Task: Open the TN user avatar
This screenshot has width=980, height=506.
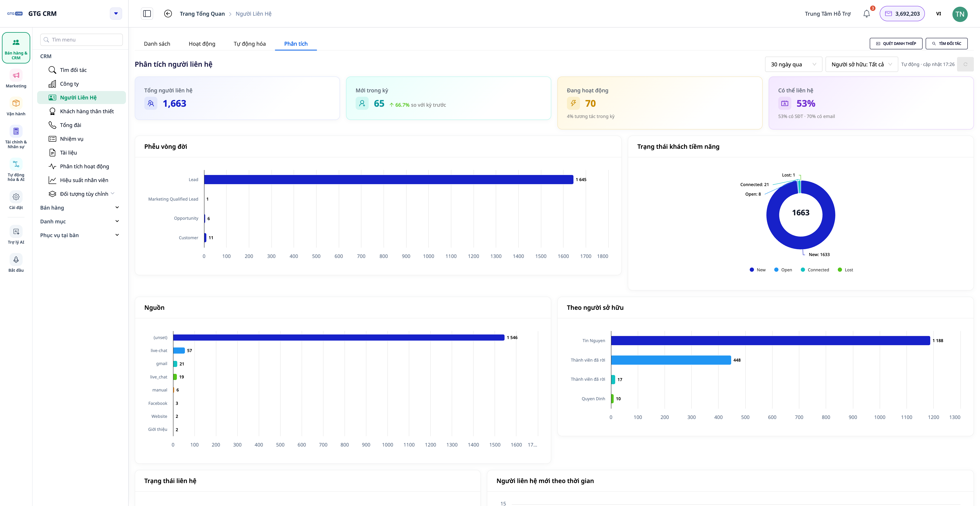Action: (960, 14)
